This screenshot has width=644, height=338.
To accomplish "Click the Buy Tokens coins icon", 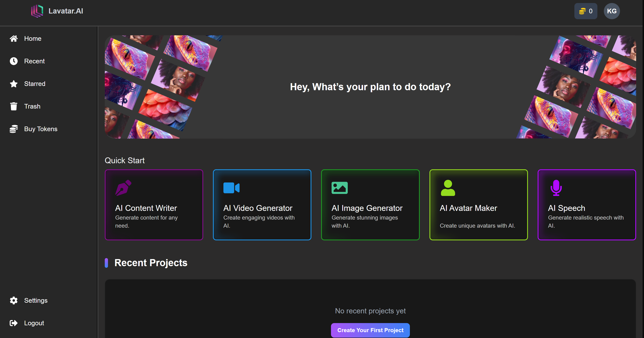I will [14, 129].
